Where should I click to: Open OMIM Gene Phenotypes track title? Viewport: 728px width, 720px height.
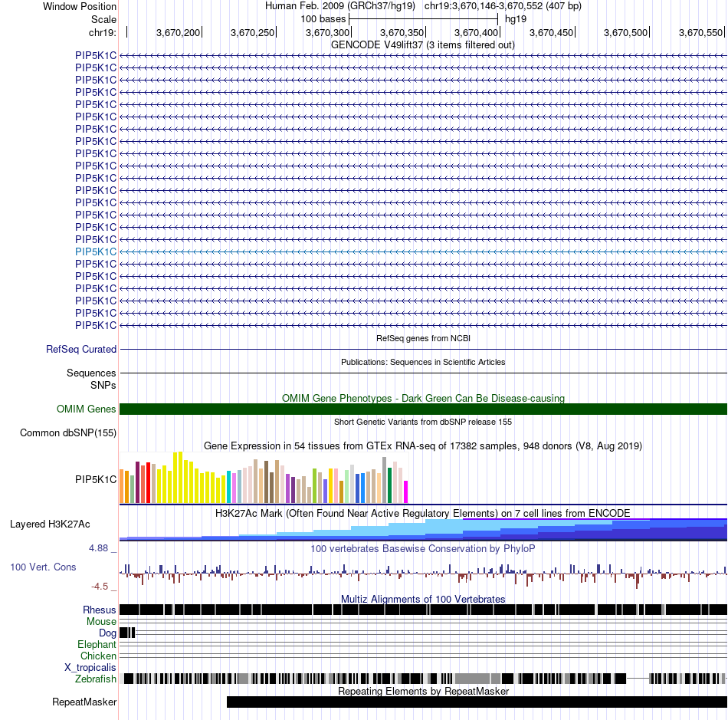click(x=423, y=398)
